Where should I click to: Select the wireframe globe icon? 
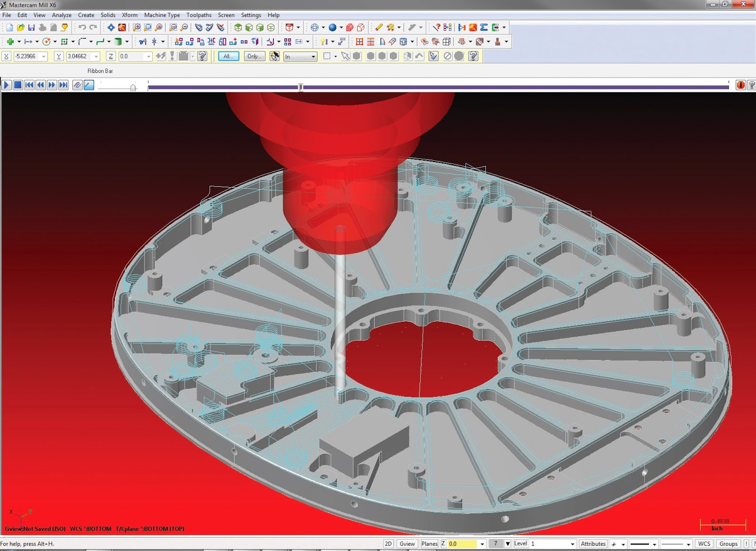314,28
